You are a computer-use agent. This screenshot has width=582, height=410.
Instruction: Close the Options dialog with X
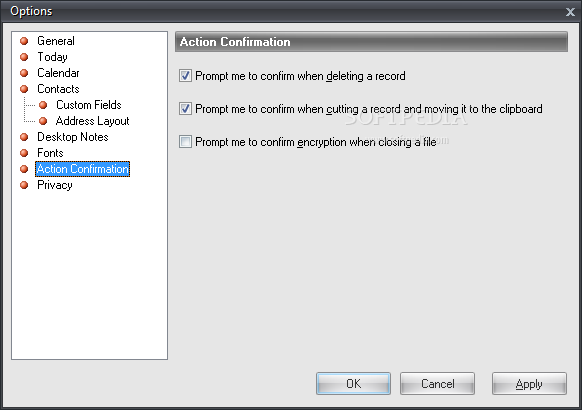point(570,12)
